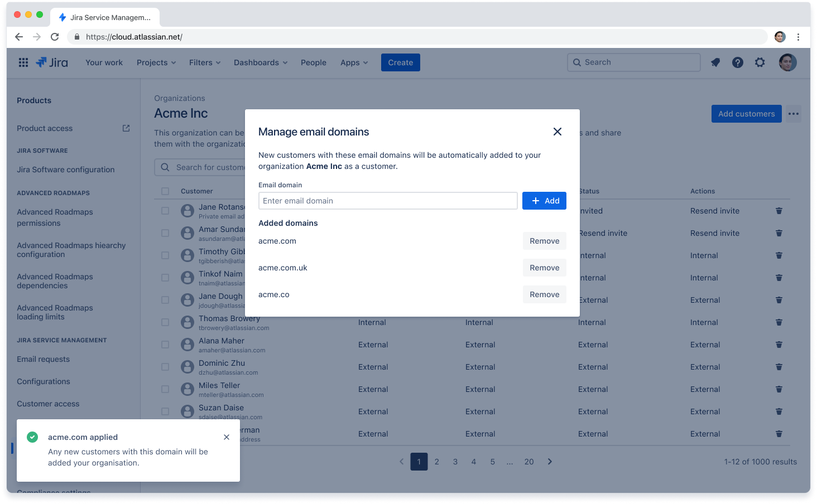The height and width of the screenshot is (504, 817).
Task: Check the checkbox next to Thomas Browery
Action: tap(165, 322)
